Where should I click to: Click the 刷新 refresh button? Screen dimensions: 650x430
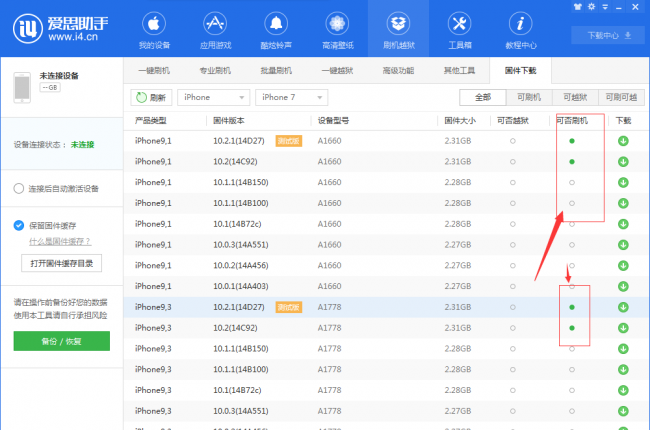click(151, 97)
